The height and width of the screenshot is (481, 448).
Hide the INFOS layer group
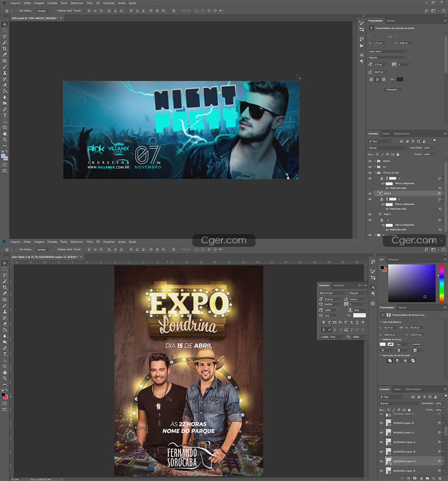click(x=370, y=161)
